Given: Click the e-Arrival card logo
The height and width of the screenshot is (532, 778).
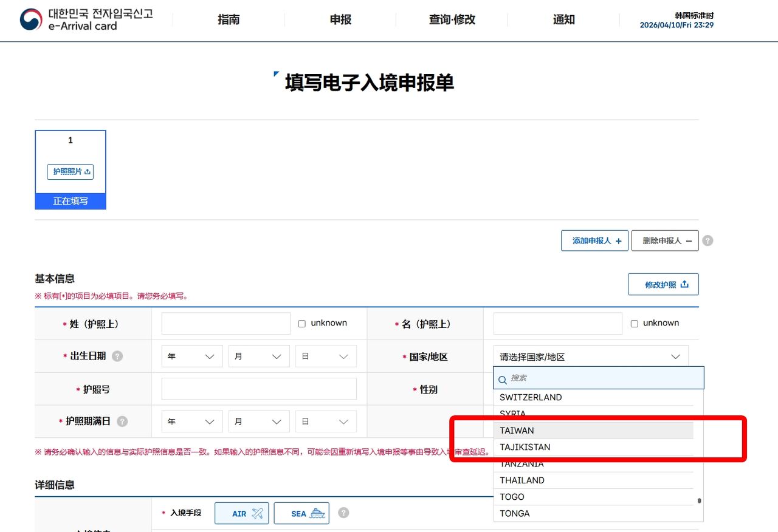Looking at the screenshot, I should point(86,19).
